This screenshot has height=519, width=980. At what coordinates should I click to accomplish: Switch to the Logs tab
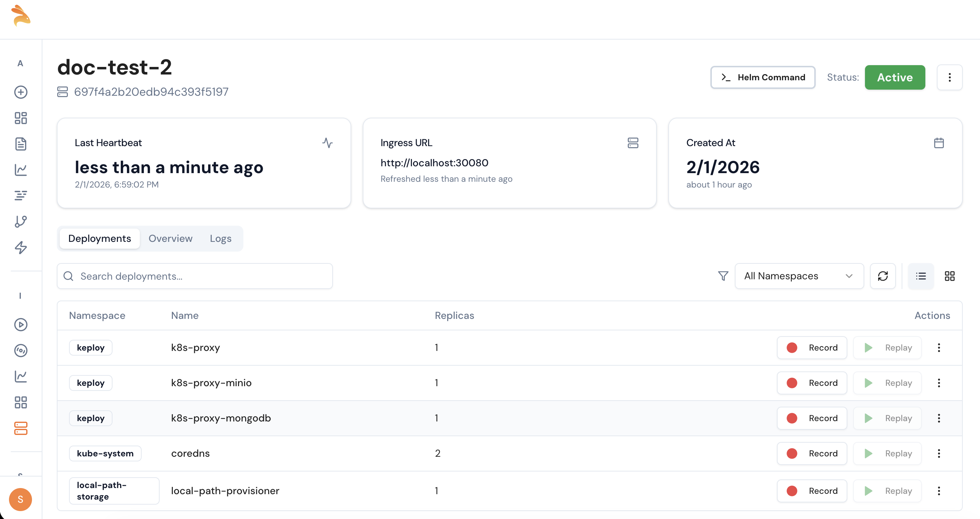tap(221, 238)
